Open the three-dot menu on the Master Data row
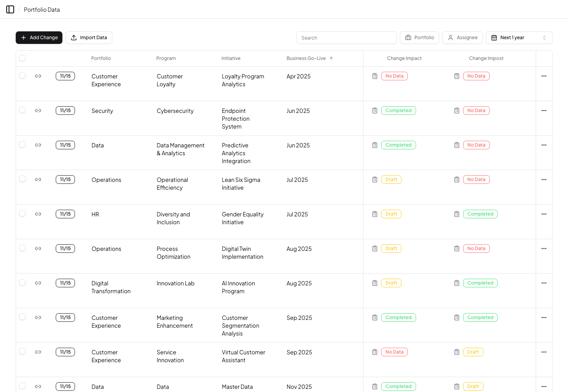The image size is (573, 392). [544, 386]
